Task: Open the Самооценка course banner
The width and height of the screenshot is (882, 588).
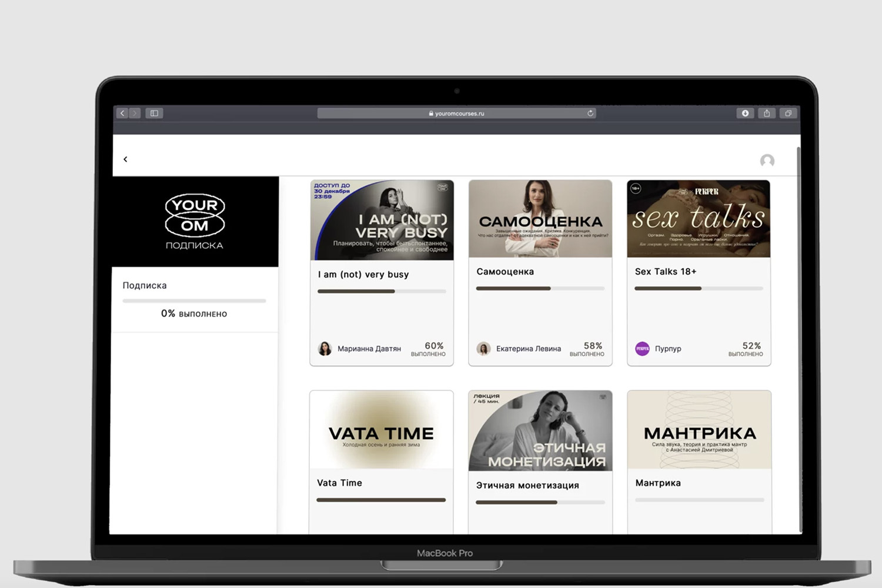Action: pos(540,219)
